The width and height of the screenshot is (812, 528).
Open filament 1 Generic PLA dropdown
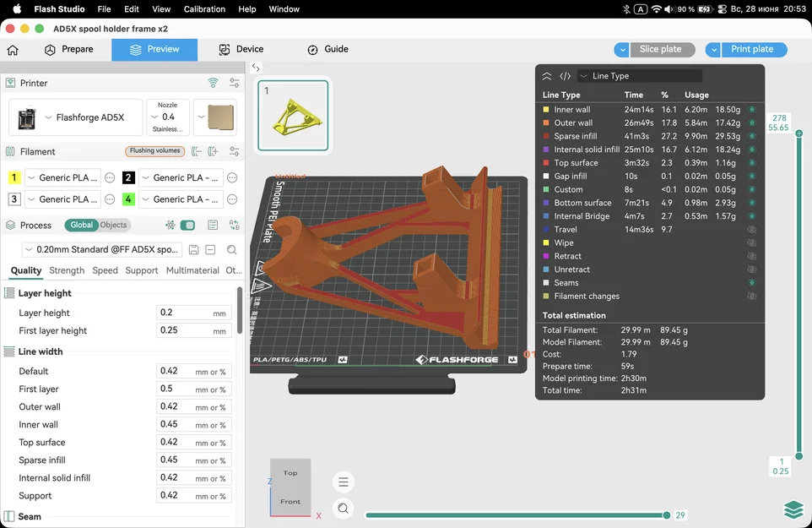(x=63, y=177)
